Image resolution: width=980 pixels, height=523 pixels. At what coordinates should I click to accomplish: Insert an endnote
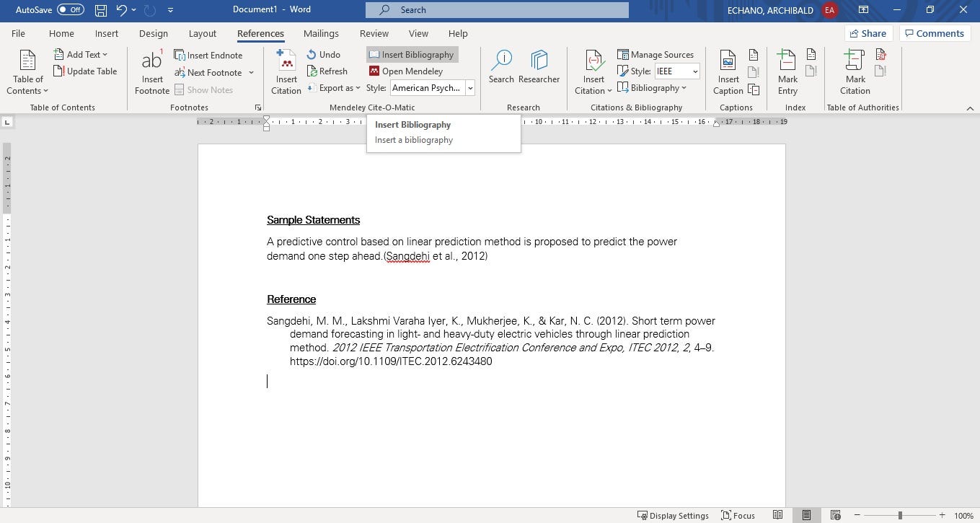tap(208, 55)
